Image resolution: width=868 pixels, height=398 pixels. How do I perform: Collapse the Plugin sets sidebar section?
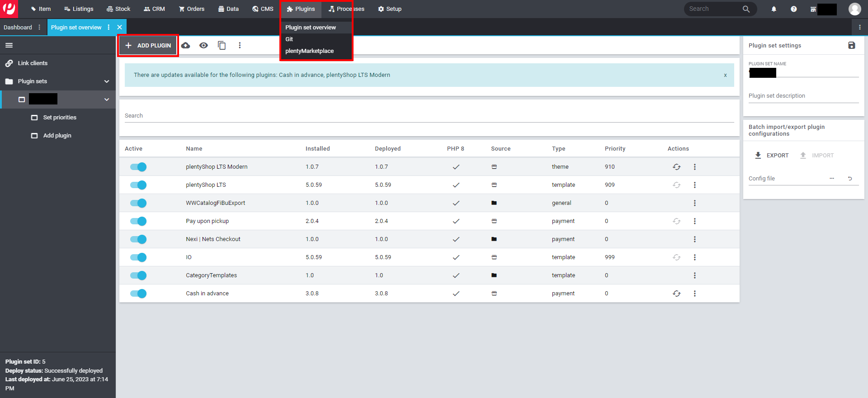(x=107, y=81)
